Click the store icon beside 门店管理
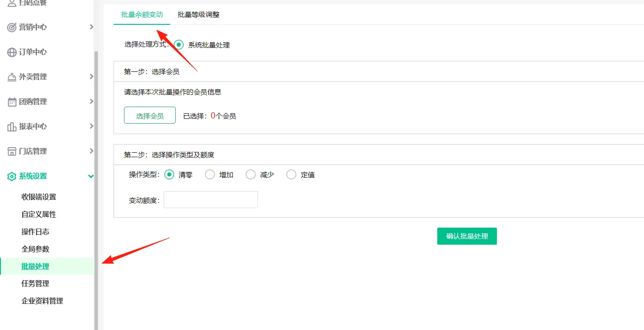Viewport: 644px width, 330px height. pos(12,152)
